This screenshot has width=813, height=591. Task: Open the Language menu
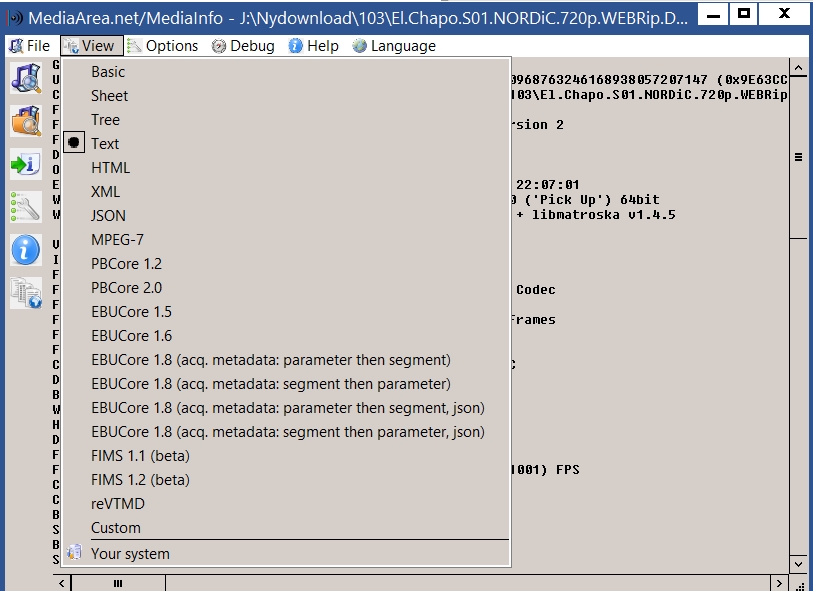click(x=394, y=46)
